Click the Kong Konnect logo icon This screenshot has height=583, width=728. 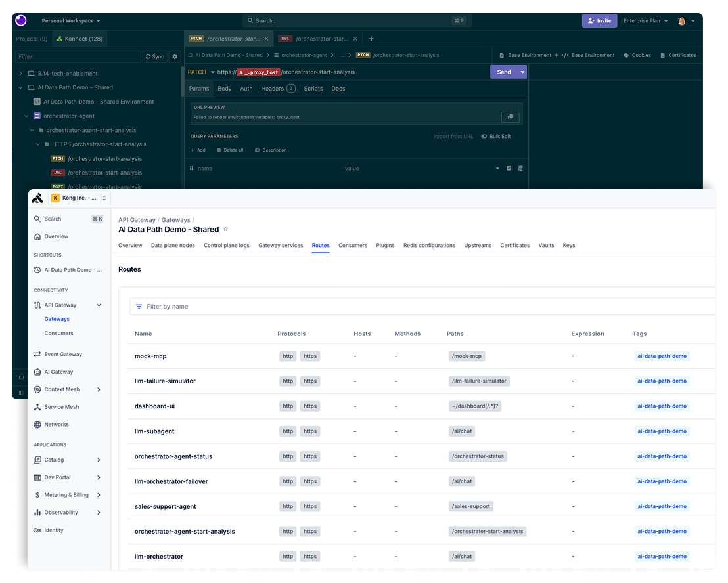click(x=37, y=198)
